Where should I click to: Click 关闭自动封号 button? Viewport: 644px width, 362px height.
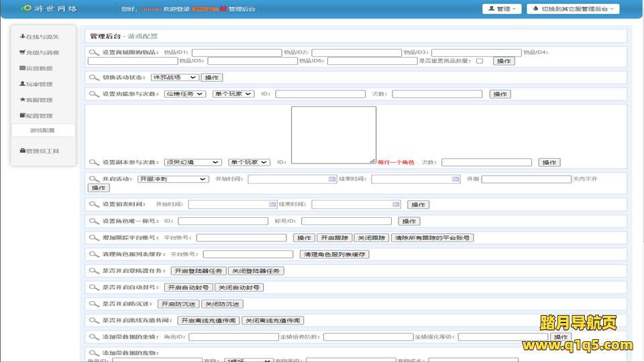239,287
